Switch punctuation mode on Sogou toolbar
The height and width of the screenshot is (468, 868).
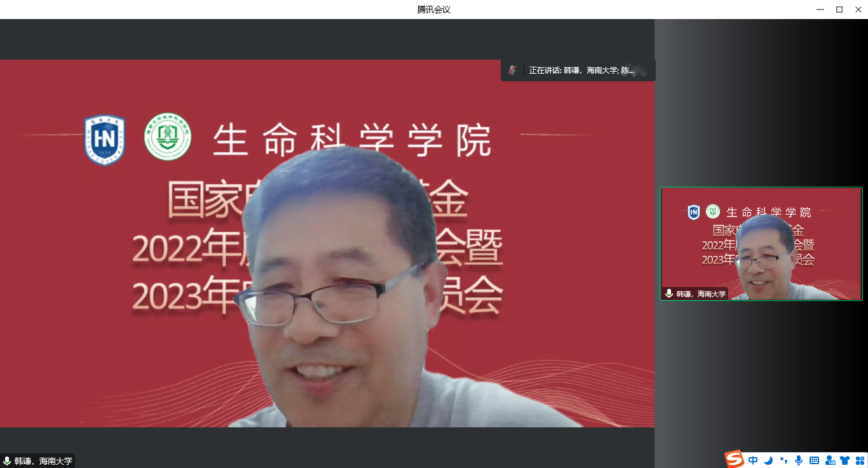point(783,460)
